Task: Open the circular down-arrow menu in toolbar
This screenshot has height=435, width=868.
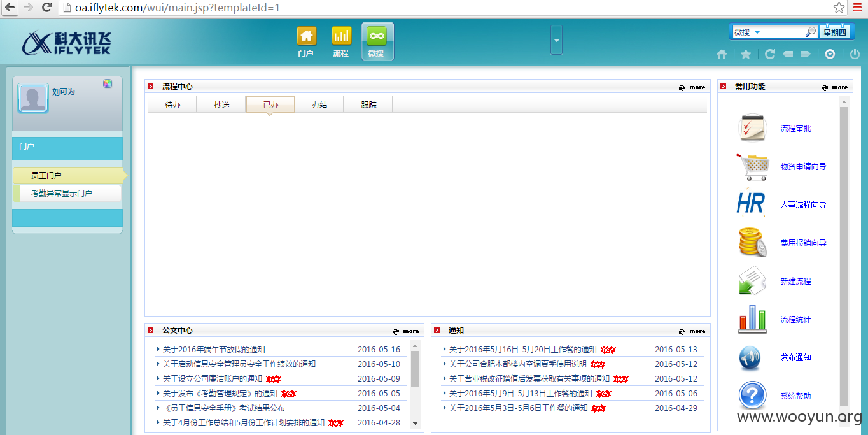Action: click(x=830, y=54)
